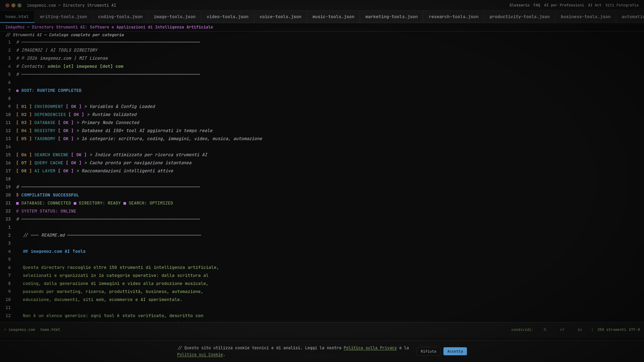Open the voice-tools.json tab
Viewport: 644px width, 362px height.
click(280, 17)
